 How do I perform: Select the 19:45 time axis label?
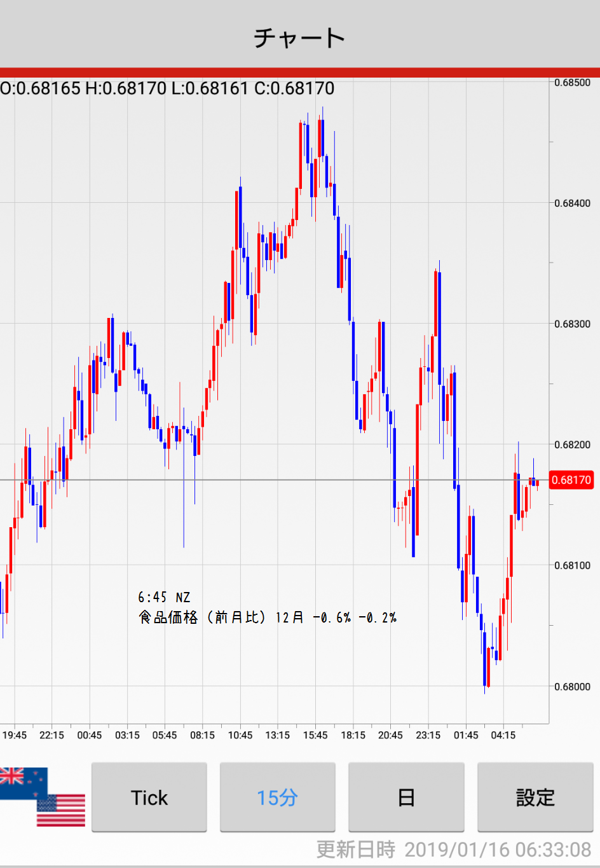pyautogui.click(x=14, y=735)
